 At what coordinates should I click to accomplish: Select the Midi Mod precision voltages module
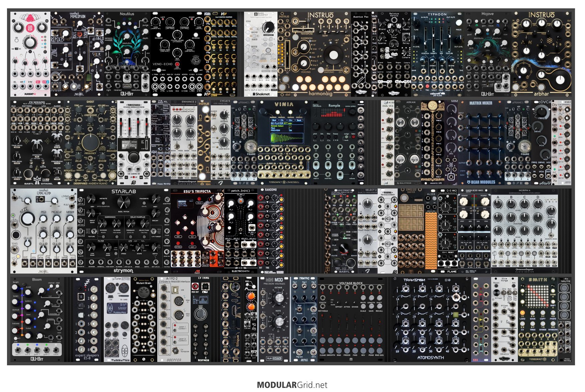pyautogui.click(x=274, y=319)
